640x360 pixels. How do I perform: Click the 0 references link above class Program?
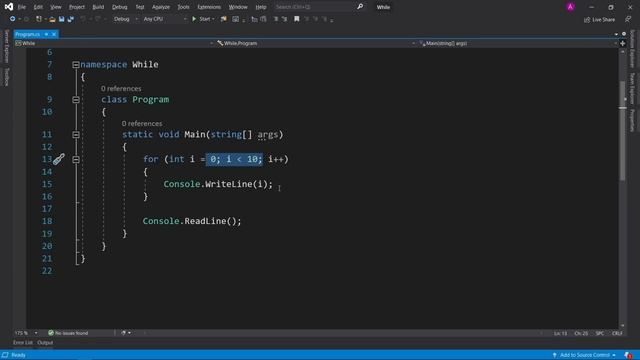[121, 89]
